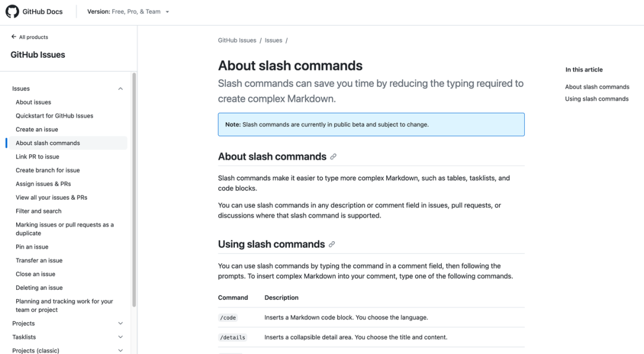Collapse the Issues sidebar section
Viewport: 644px width, 354px height.
pos(120,89)
